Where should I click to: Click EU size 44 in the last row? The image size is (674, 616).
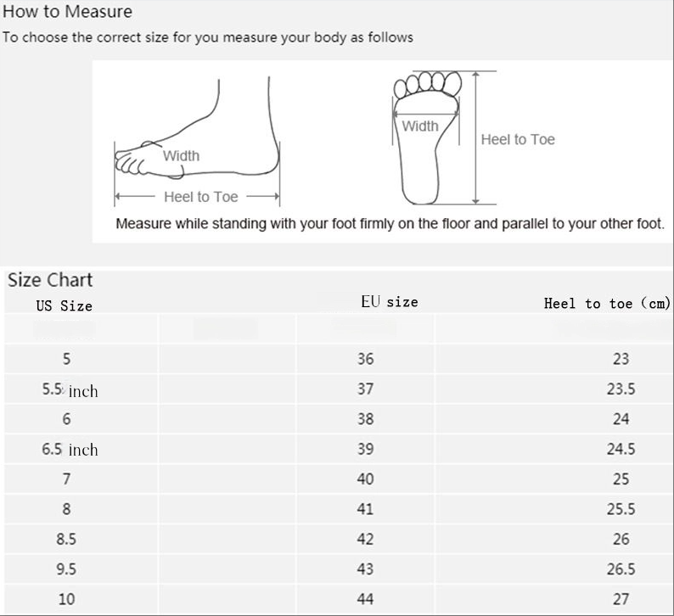[x=365, y=600]
